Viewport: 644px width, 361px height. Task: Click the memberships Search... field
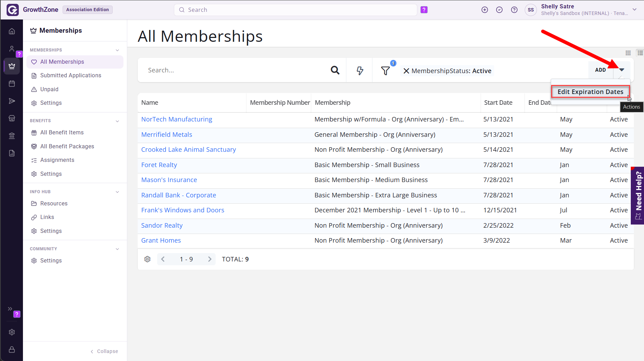pyautogui.click(x=236, y=70)
